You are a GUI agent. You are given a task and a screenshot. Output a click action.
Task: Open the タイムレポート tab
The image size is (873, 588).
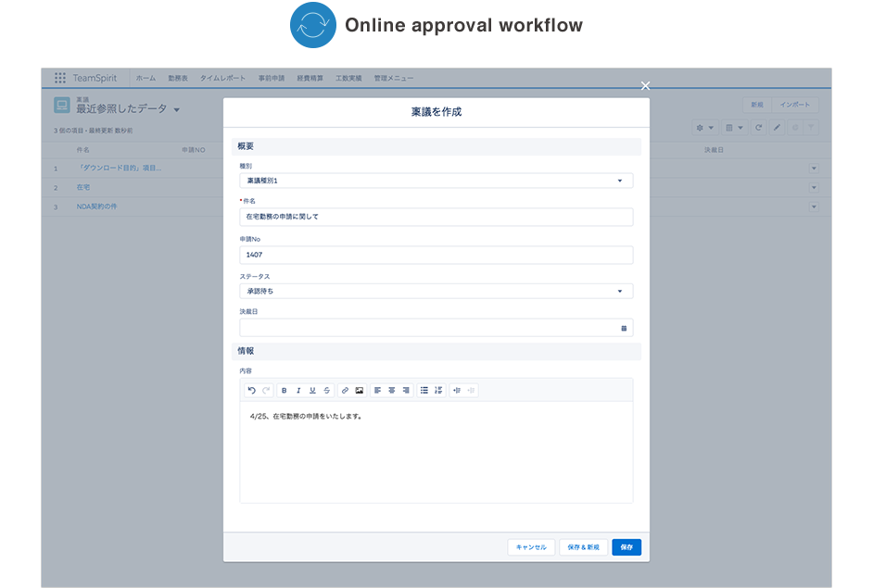222,79
